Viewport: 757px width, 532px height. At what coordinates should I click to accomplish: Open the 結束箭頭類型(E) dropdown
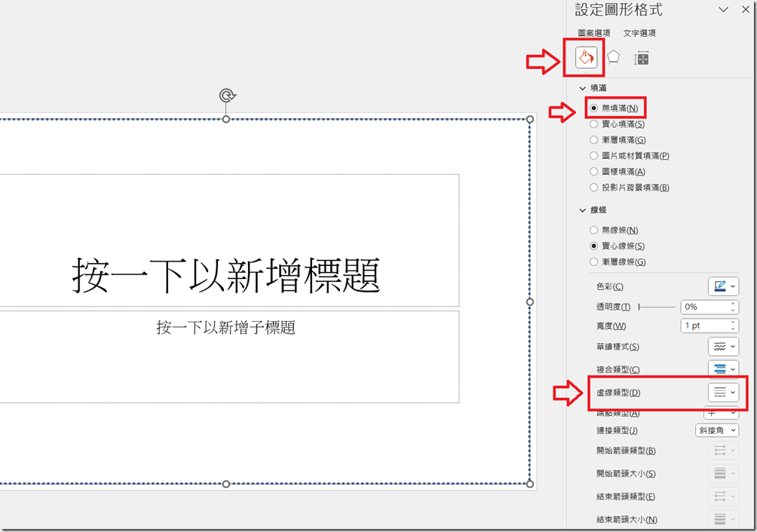[x=723, y=497]
